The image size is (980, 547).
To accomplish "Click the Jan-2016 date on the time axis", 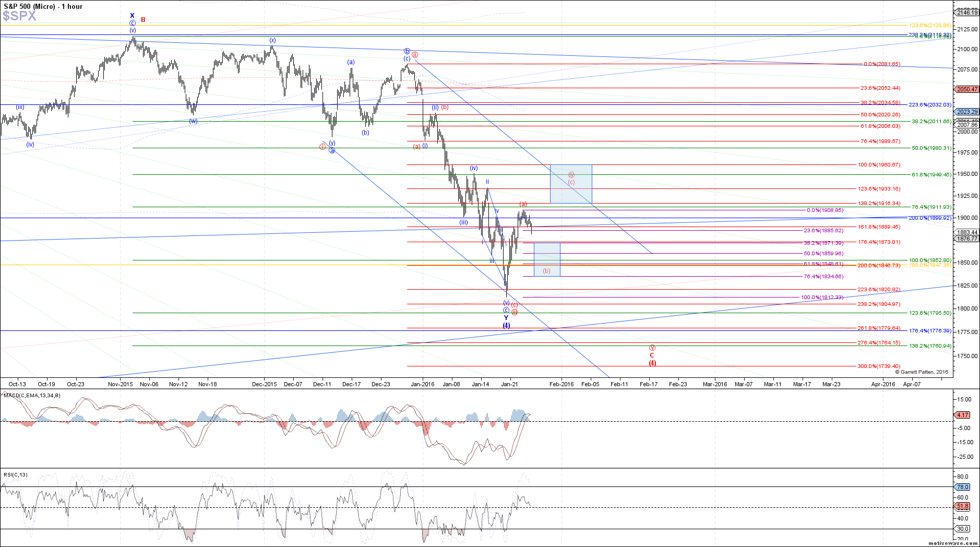I will tap(423, 384).
